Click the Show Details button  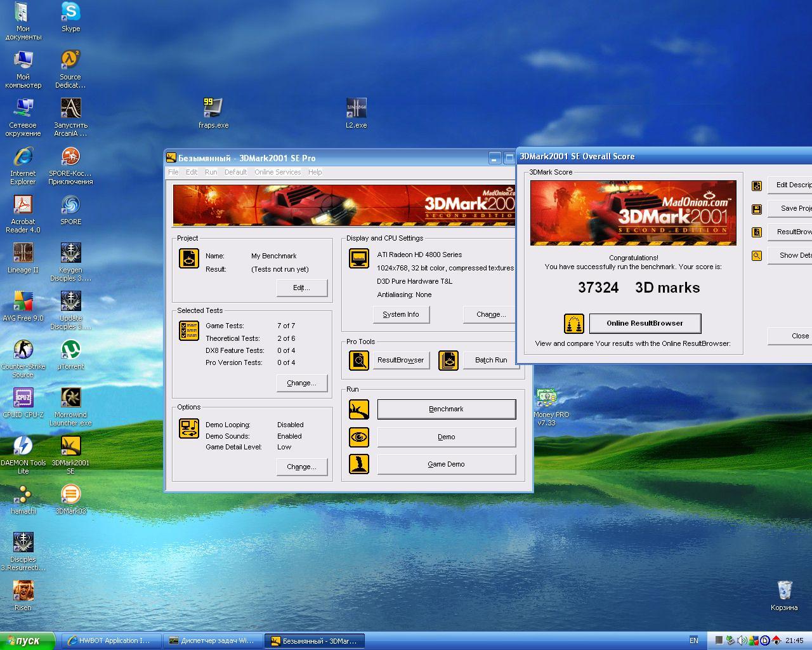pyautogui.click(x=790, y=255)
